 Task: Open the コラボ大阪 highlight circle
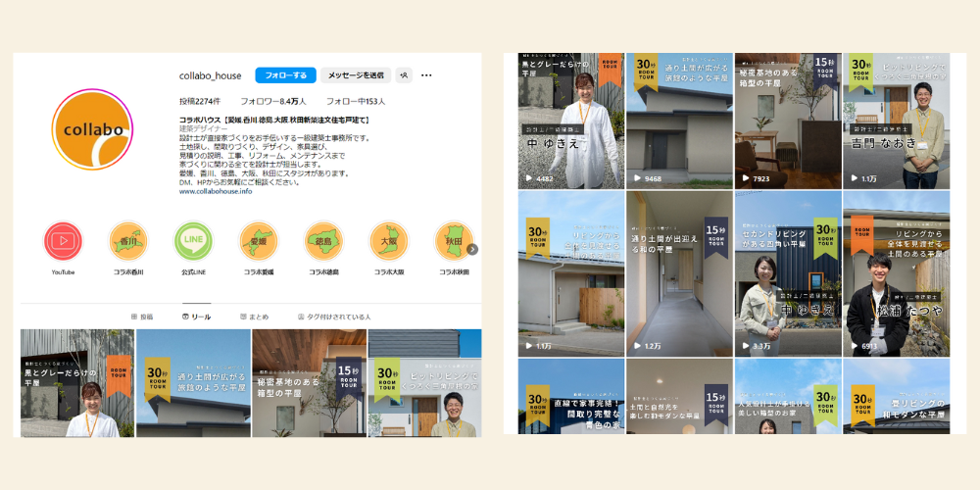tap(389, 241)
